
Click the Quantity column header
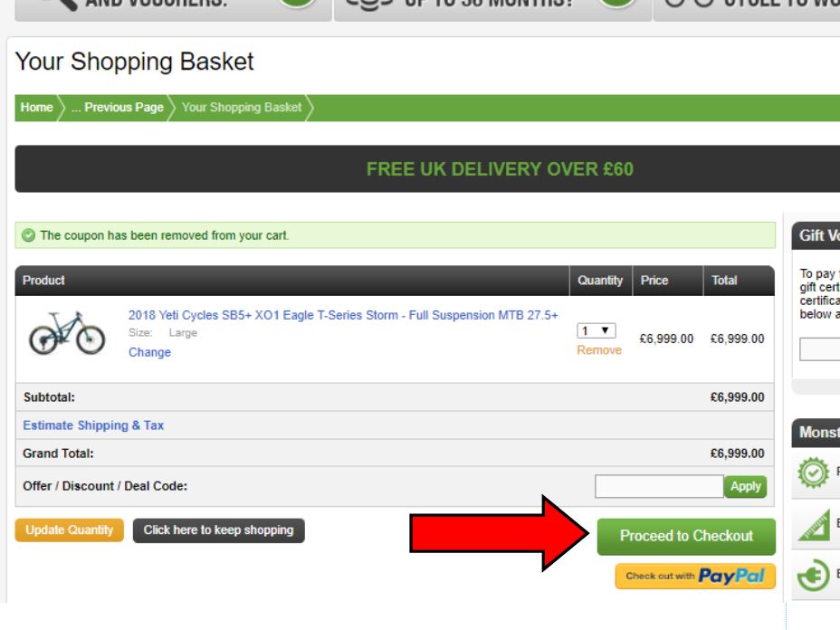600,281
